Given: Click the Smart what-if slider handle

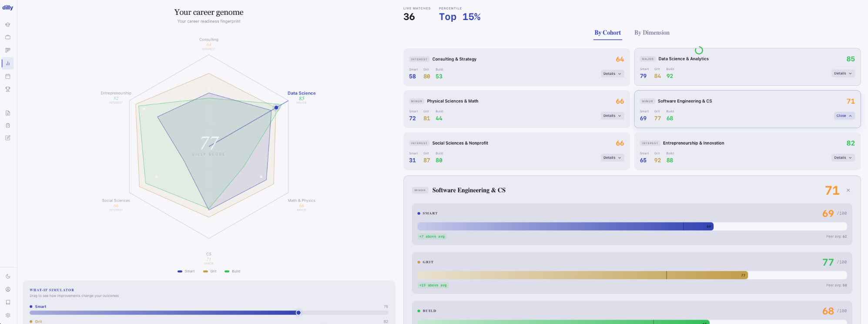Looking at the screenshot, I should pyautogui.click(x=298, y=313).
